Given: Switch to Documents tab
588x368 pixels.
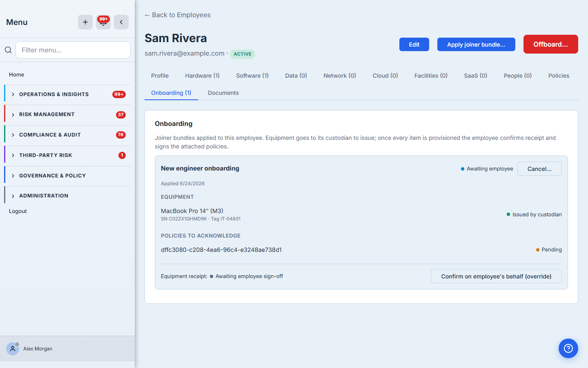Looking at the screenshot, I should point(223,93).
